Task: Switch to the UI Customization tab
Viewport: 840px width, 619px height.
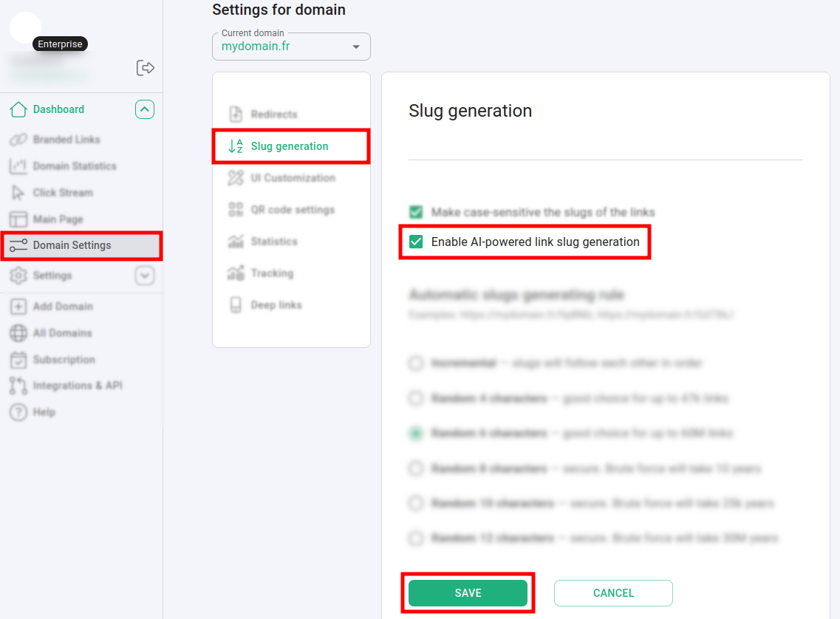Action: tap(293, 178)
